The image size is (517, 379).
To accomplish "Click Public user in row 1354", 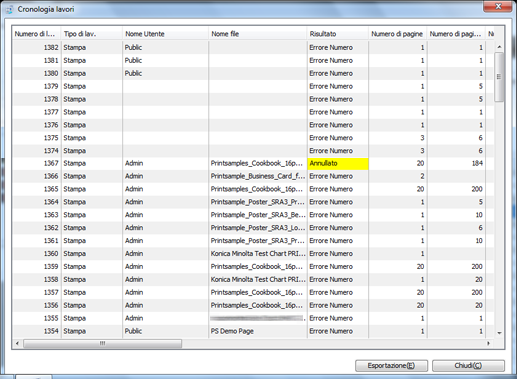I will [133, 331].
